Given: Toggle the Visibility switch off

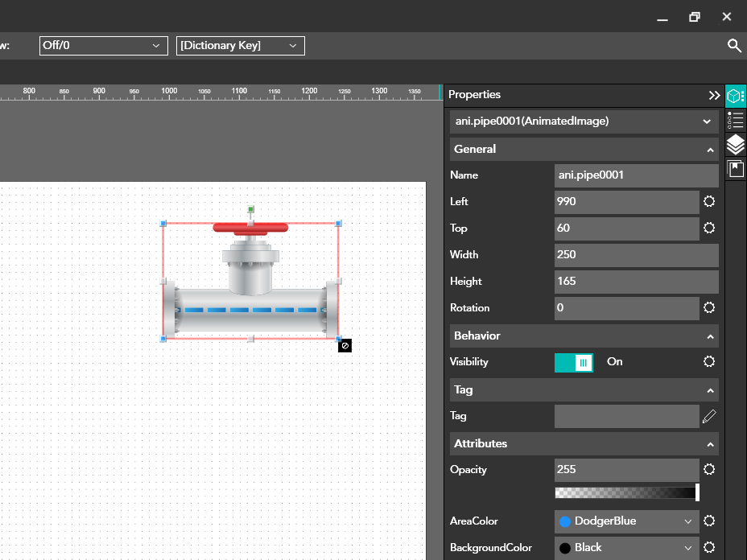Looking at the screenshot, I should pyautogui.click(x=574, y=362).
